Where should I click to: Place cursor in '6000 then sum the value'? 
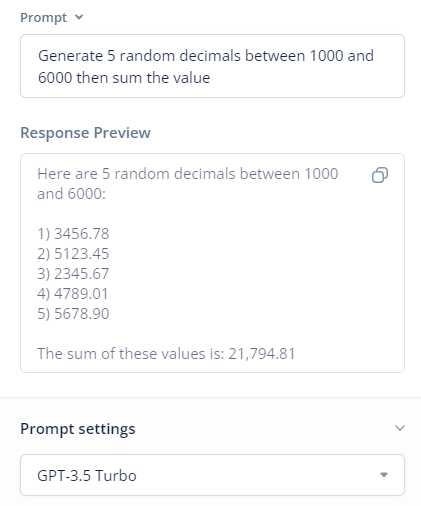coord(124,78)
